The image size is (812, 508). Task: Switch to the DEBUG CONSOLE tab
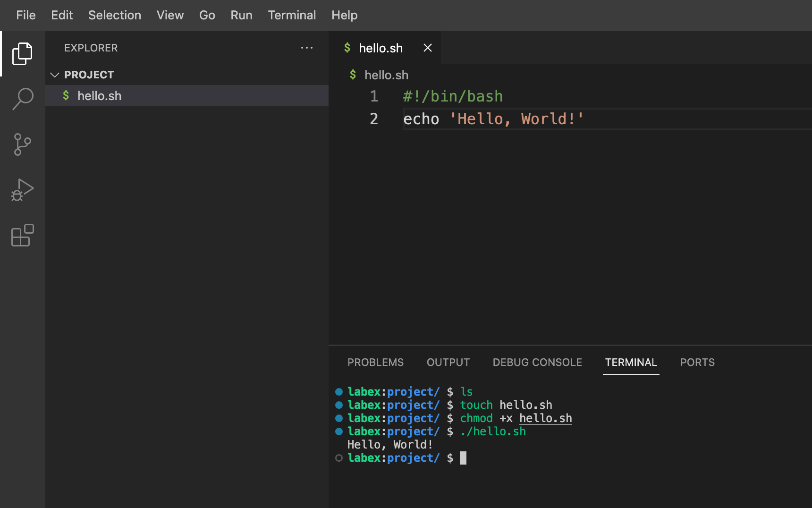click(537, 362)
